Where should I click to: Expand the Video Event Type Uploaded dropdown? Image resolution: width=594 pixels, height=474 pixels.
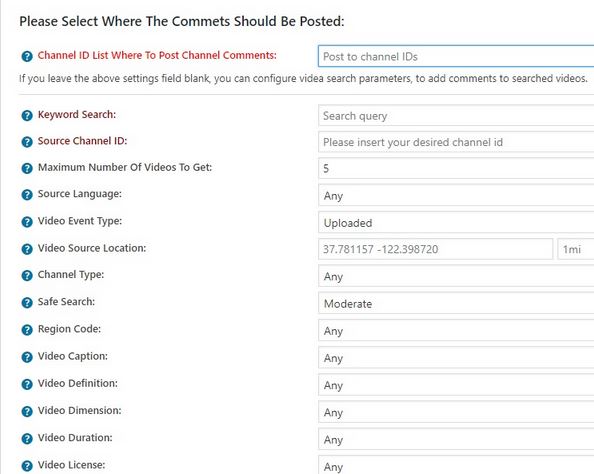[x=456, y=223]
